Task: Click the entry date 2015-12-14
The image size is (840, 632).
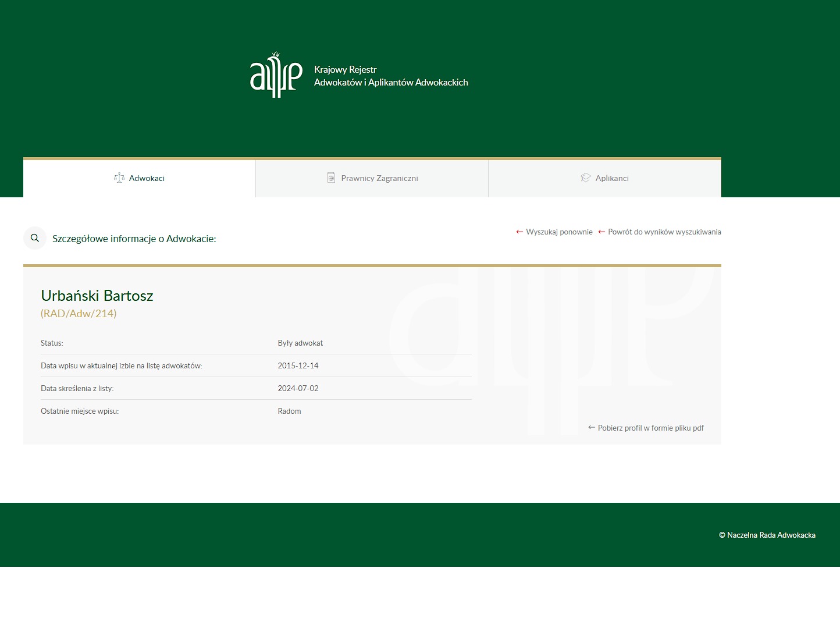Action: [x=298, y=365]
